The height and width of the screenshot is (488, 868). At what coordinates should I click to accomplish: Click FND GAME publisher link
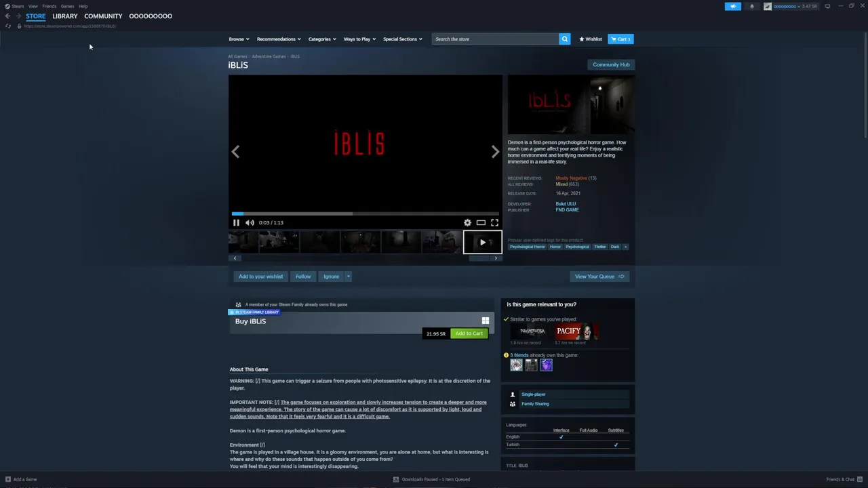(x=567, y=210)
